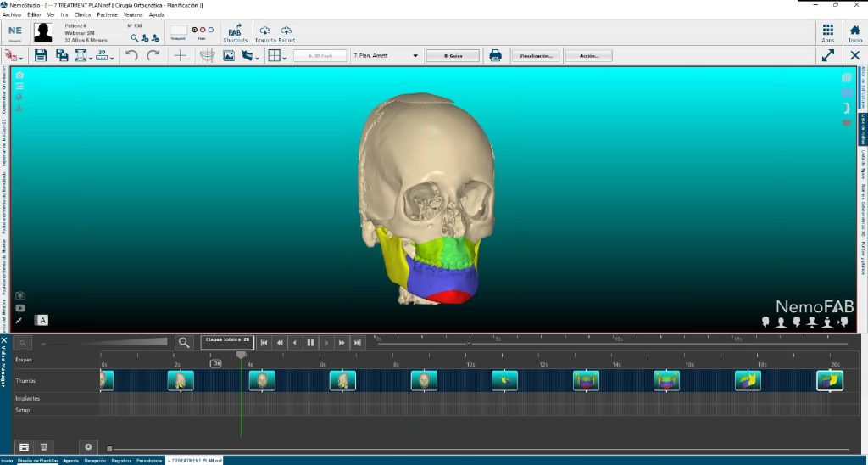Click the Acción... button
Image resolution: width=868 pixels, height=465 pixels.
point(588,56)
